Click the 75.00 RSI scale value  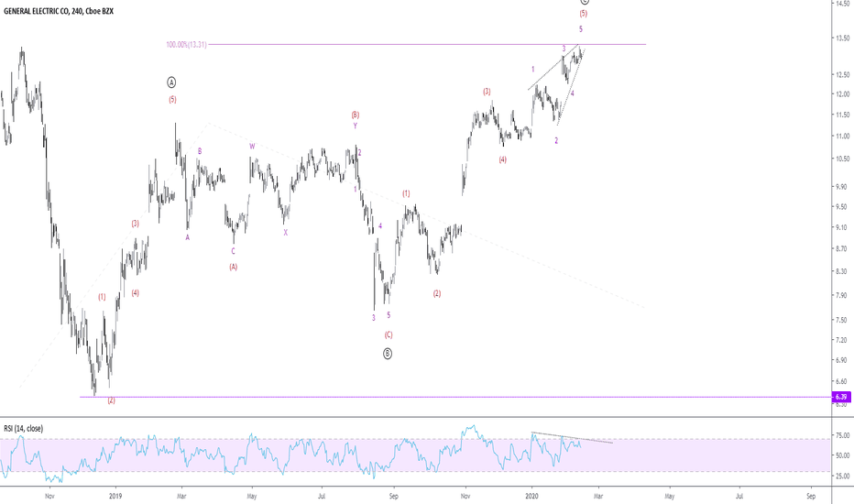(x=843, y=435)
